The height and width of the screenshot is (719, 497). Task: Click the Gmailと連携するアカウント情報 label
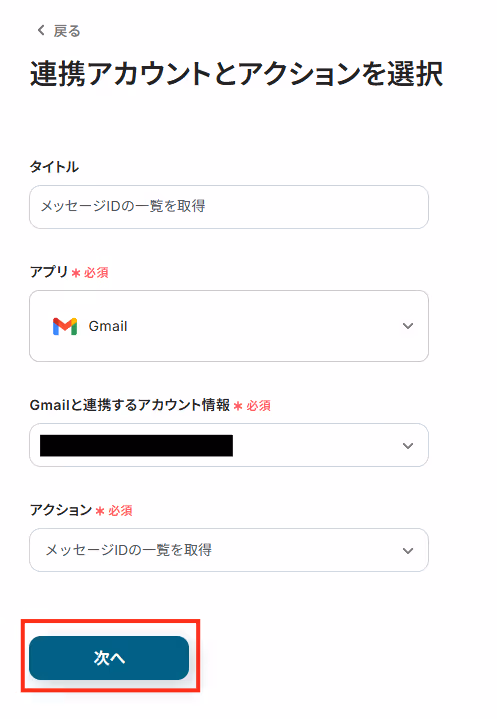[130, 405]
